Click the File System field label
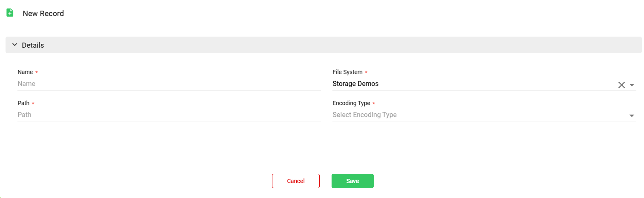644x198 pixels. [347, 72]
